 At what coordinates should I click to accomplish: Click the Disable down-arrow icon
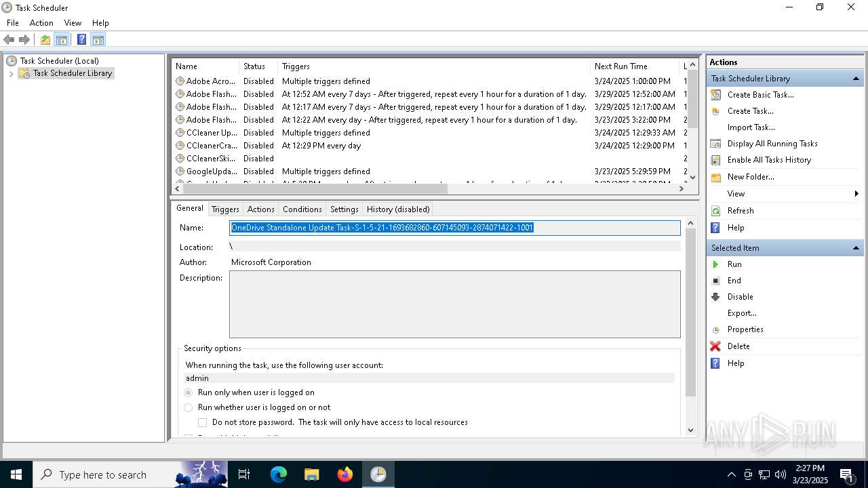pos(715,297)
